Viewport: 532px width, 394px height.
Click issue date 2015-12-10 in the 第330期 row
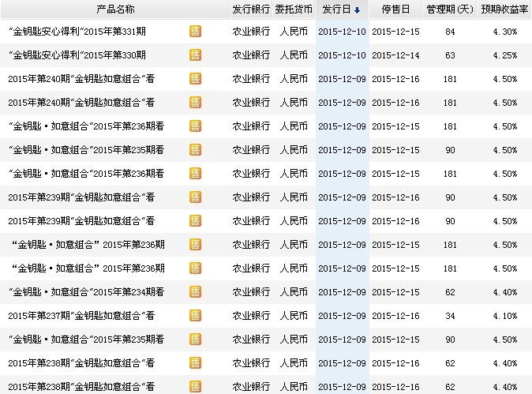click(x=342, y=55)
